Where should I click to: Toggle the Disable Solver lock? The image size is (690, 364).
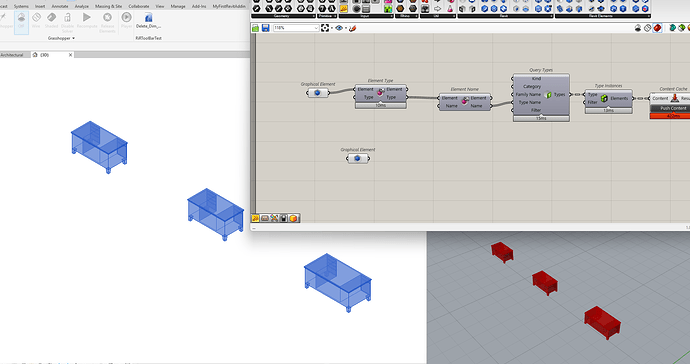67,18
